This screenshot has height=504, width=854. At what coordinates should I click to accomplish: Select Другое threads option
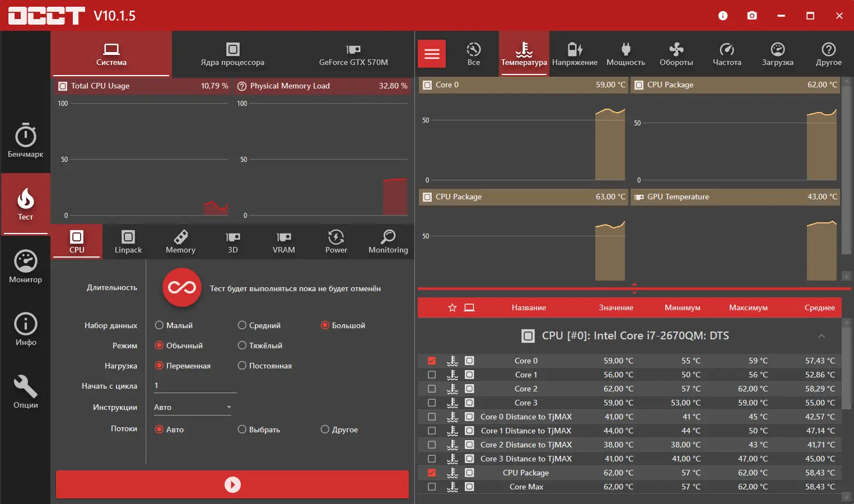[339, 430]
